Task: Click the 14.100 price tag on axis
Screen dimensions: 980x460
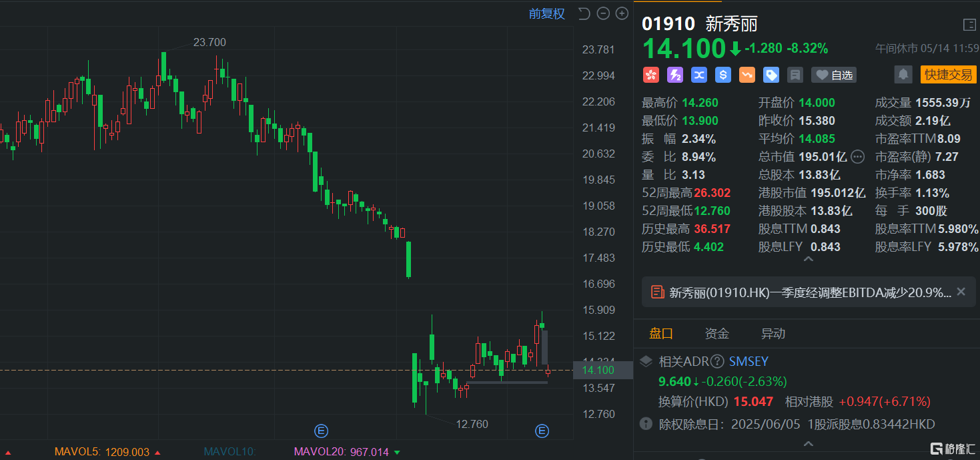Action: (603, 370)
